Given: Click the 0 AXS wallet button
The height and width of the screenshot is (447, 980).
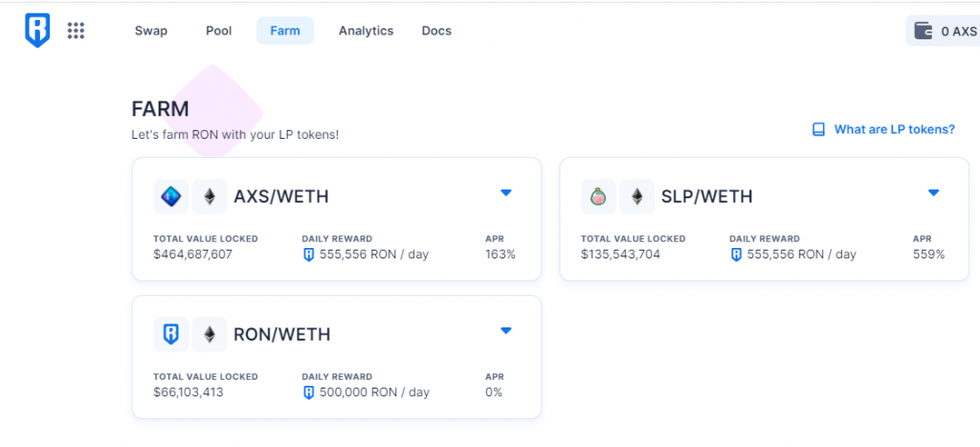Looking at the screenshot, I should tap(943, 31).
